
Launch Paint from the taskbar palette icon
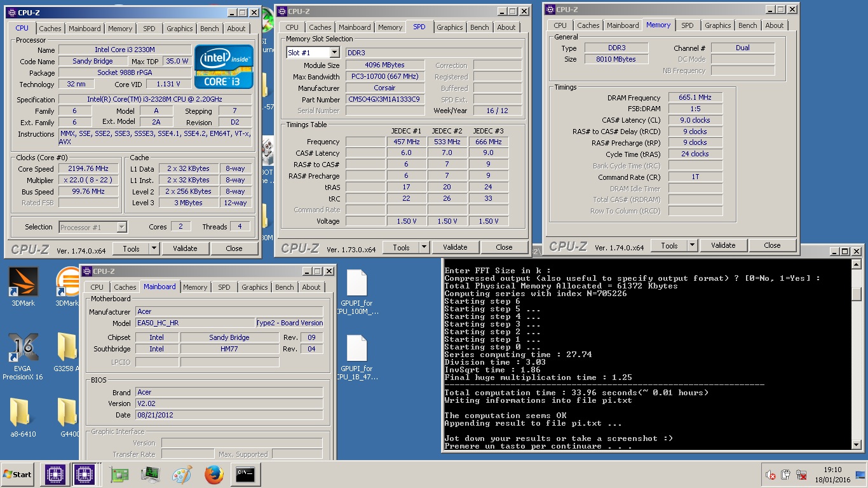pos(182,474)
